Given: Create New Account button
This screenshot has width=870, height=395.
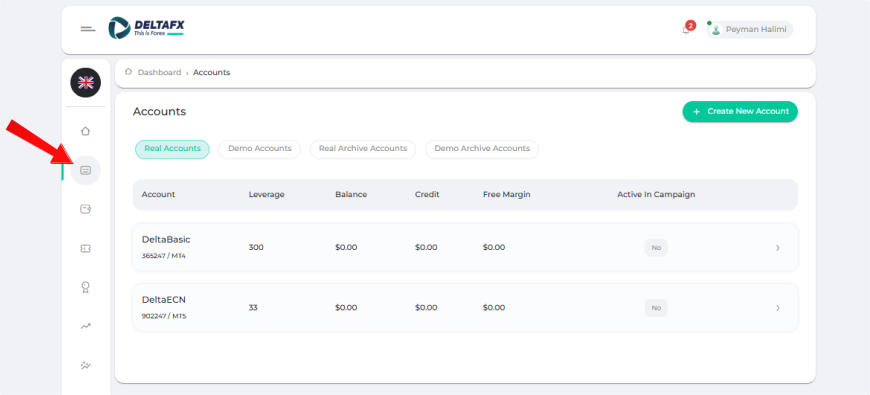Looking at the screenshot, I should pos(740,112).
